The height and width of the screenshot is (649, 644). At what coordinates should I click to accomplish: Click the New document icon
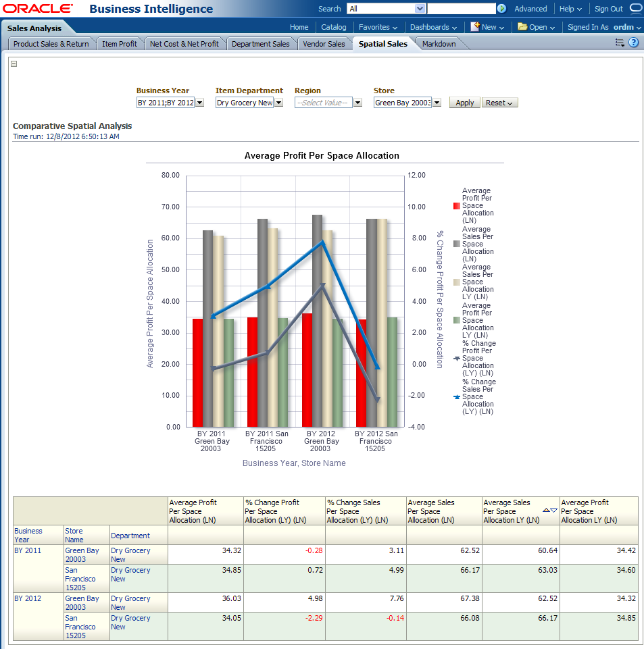[x=476, y=27]
